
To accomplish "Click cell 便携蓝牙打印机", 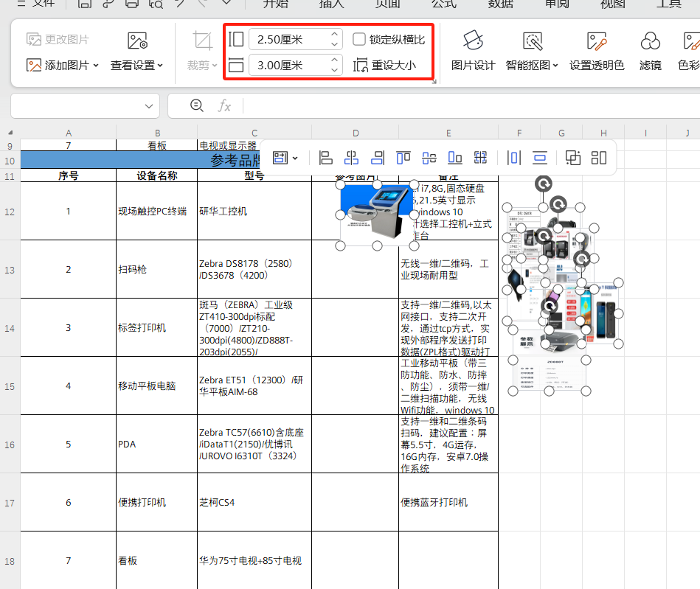I will (x=448, y=503).
